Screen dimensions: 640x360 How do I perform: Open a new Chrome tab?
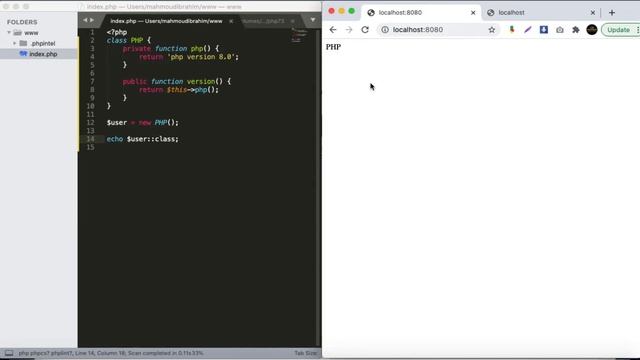611,13
